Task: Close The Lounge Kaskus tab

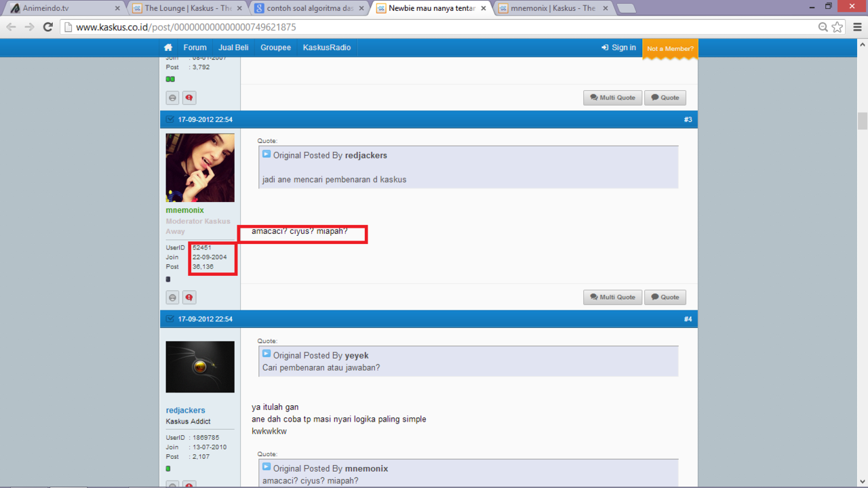Action: (x=239, y=8)
